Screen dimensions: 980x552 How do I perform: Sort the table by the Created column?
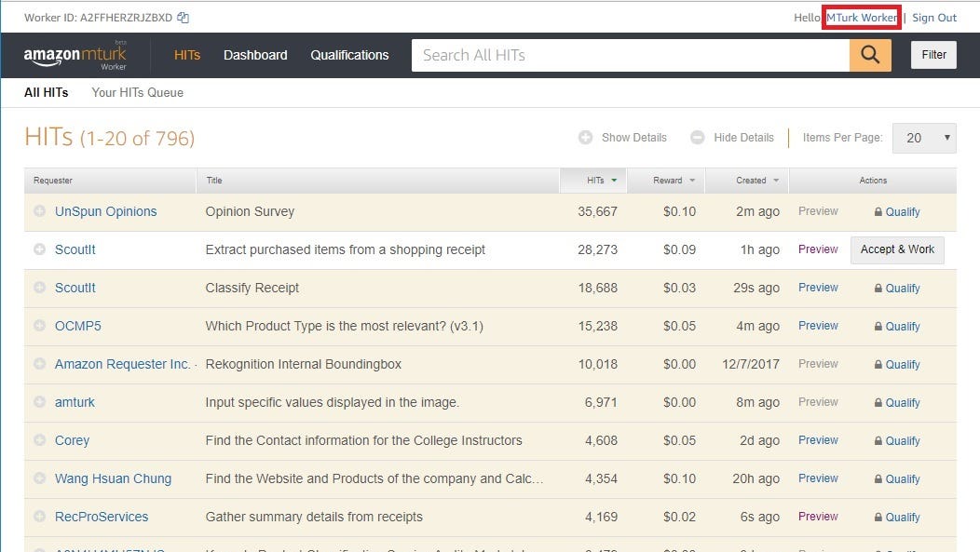[748, 181]
